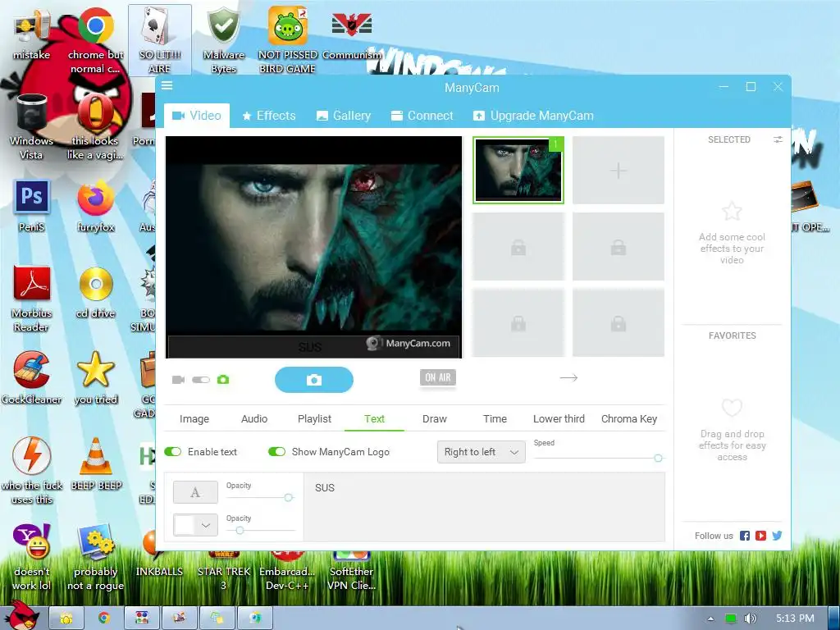Open the Morbius Reader PDF icon
The height and width of the screenshot is (630, 840).
coord(31,299)
